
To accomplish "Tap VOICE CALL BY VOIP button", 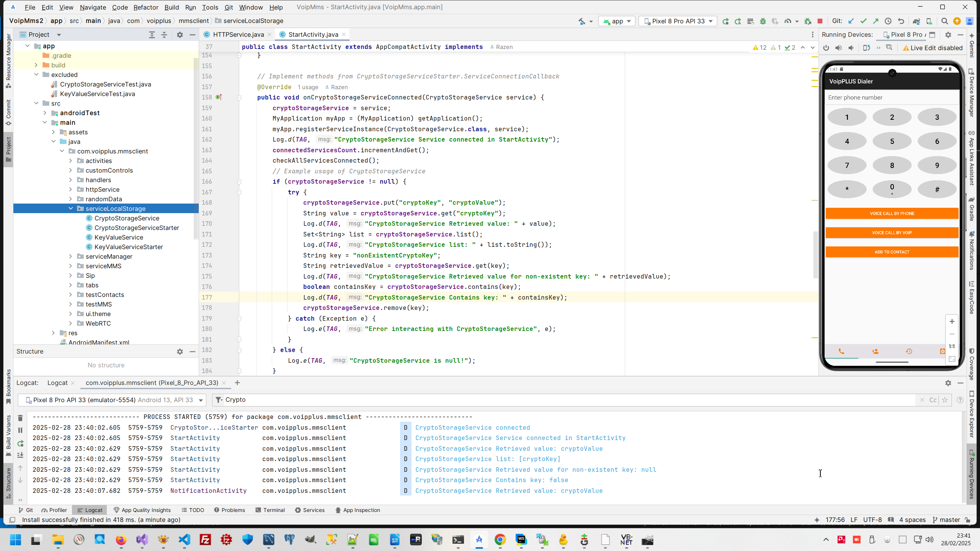I will pyautogui.click(x=892, y=233).
